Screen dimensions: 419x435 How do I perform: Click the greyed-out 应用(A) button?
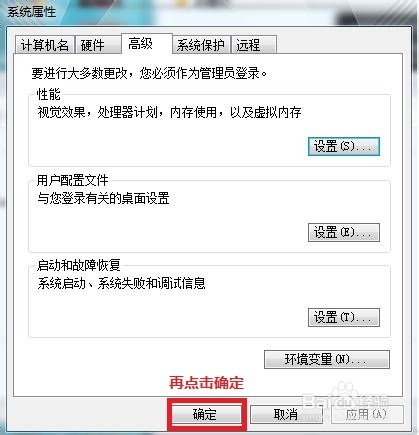tap(367, 414)
